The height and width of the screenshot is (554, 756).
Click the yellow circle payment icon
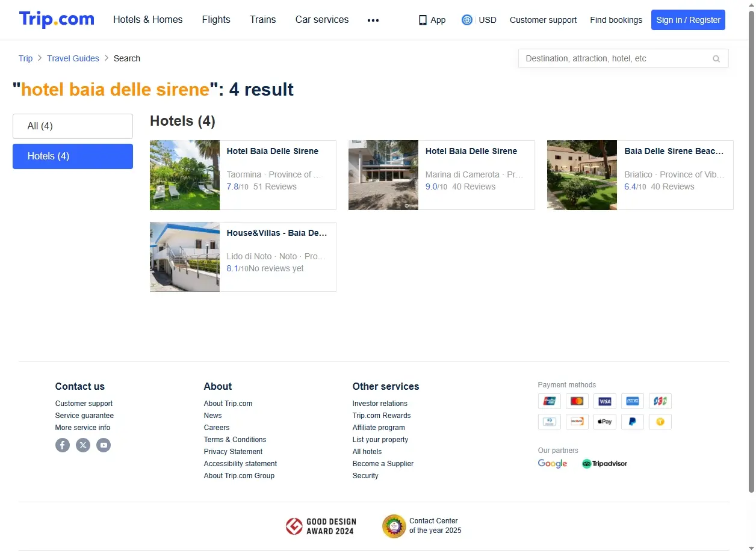(x=660, y=422)
